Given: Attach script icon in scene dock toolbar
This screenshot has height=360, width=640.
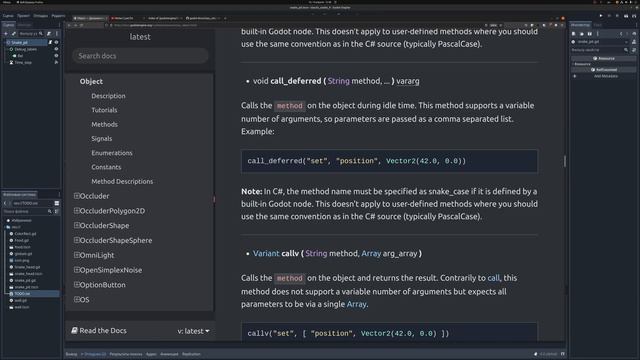Looking at the screenshot, I should (49, 33).
